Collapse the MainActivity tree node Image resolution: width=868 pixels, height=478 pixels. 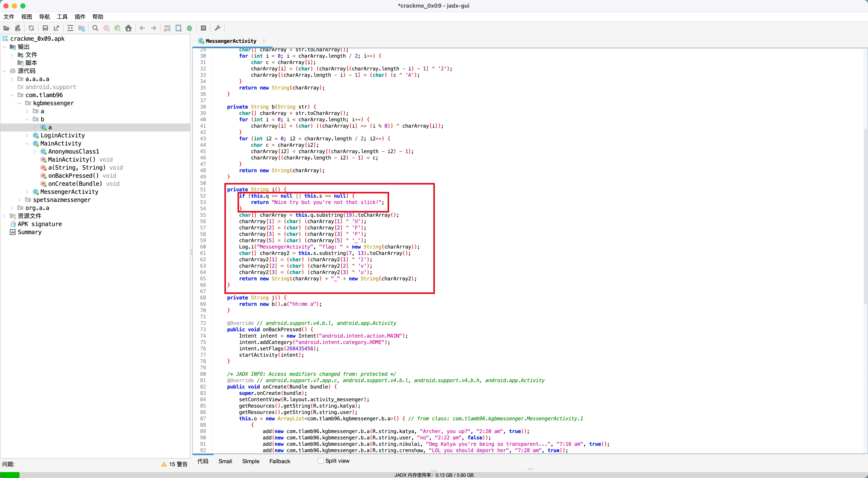pos(27,144)
